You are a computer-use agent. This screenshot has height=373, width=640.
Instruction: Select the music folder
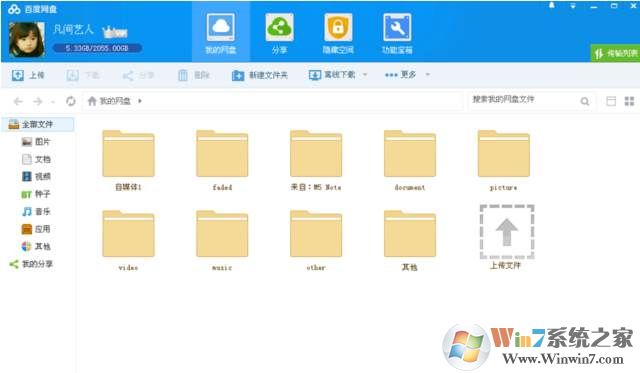pyautogui.click(x=222, y=240)
